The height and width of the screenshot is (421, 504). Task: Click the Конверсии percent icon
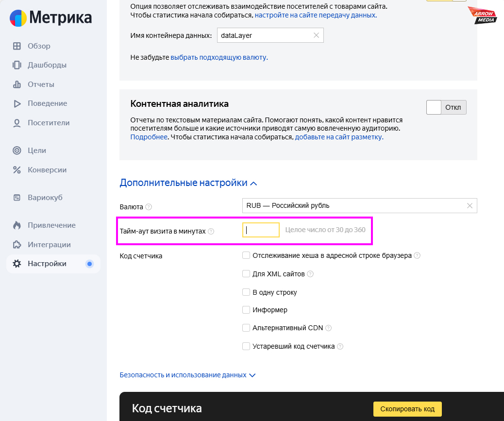tap(17, 170)
